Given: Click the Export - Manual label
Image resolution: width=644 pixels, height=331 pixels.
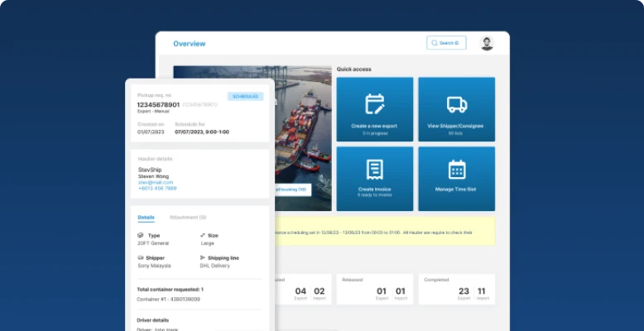Looking at the screenshot, I should pyautogui.click(x=153, y=111).
